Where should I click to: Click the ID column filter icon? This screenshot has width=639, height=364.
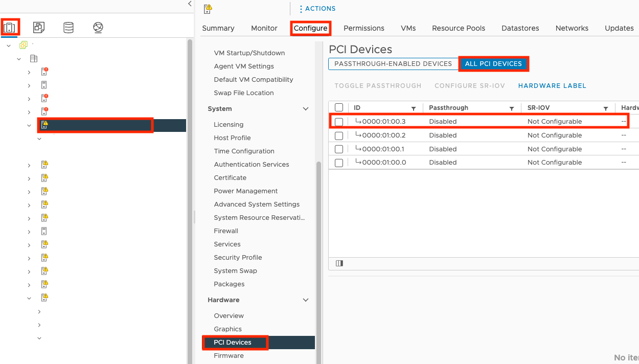(414, 108)
